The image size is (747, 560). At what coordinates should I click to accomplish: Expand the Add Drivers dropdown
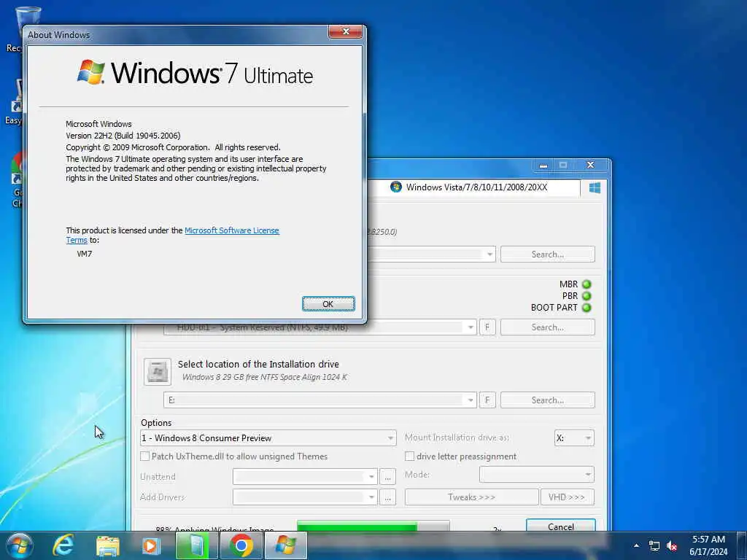point(371,497)
